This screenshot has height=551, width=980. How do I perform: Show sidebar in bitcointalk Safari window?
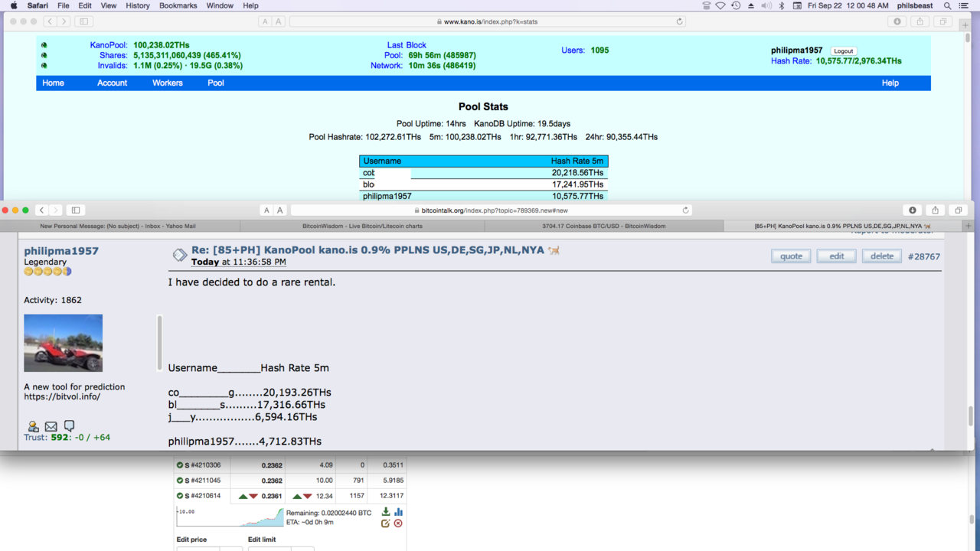coord(76,210)
